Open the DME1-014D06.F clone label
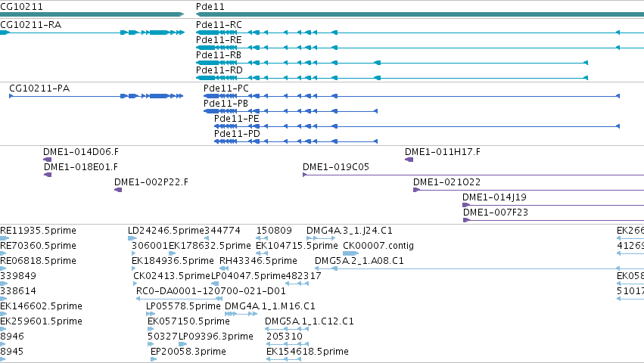Image resolution: width=644 pixels, height=363 pixels. point(81,152)
